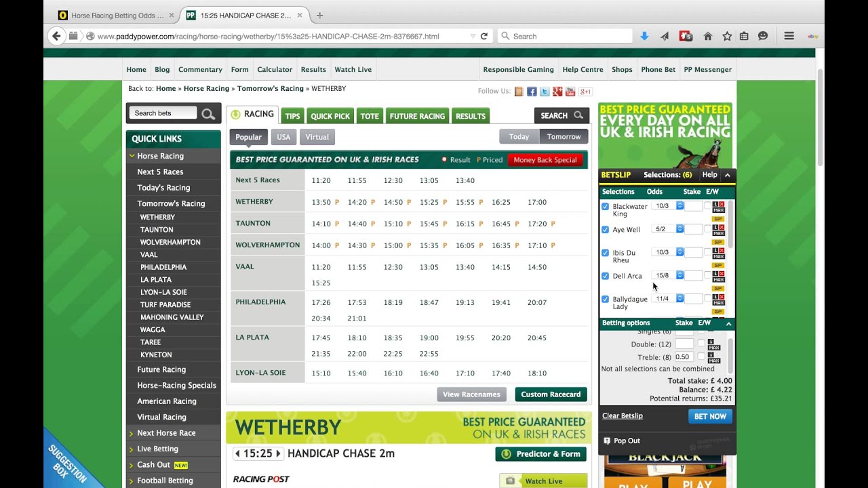Image resolution: width=868 pixels, height=488 pixels.
Task: Click the Wetherby 15:25 race time
Action: (x=429, y=202)
